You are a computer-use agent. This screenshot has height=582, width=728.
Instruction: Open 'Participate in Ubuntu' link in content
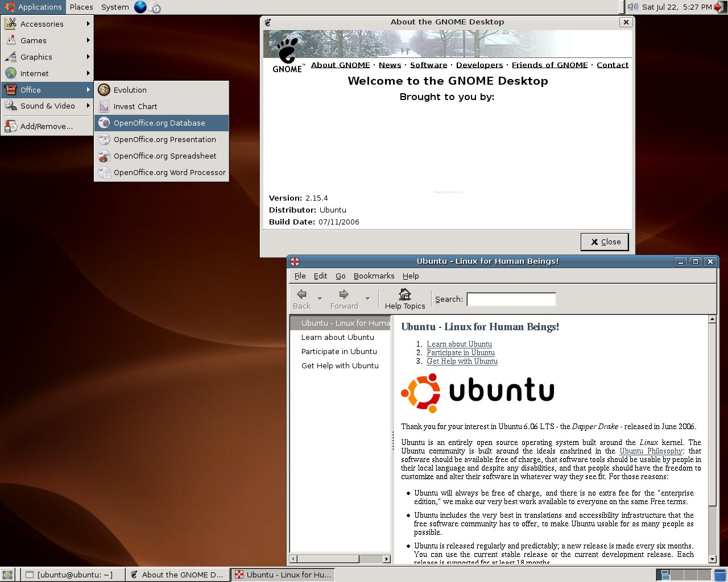(x=461, y=352)
